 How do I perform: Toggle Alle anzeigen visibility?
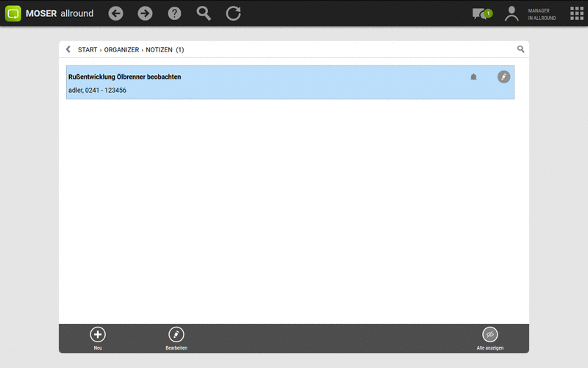click(490, 338)
